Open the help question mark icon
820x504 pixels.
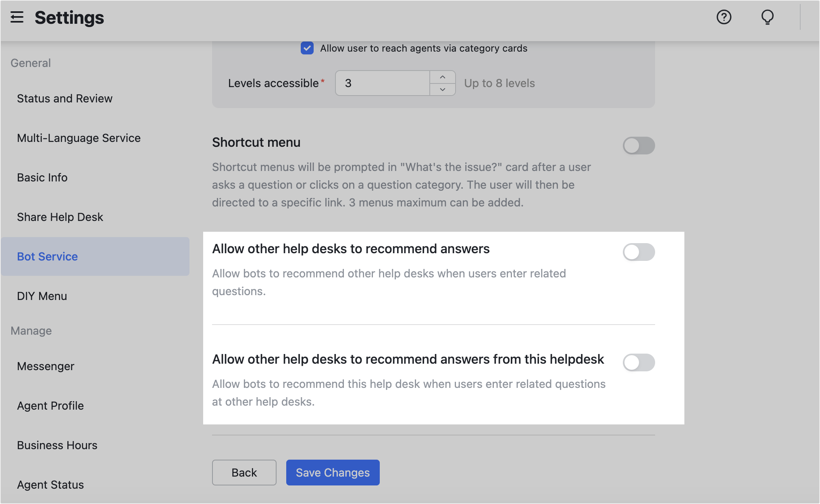click(724, 17)
